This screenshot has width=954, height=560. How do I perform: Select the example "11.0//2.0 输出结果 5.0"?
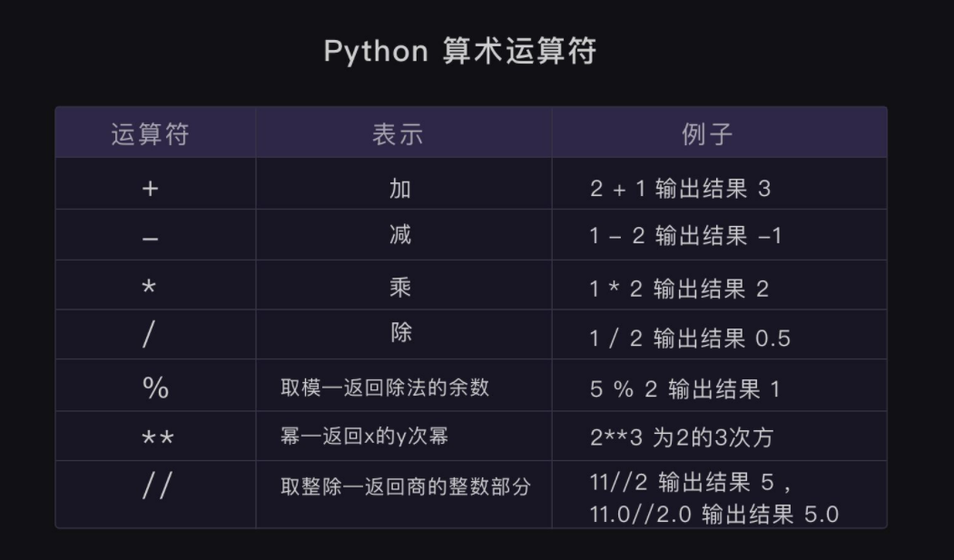click(713, 515)
